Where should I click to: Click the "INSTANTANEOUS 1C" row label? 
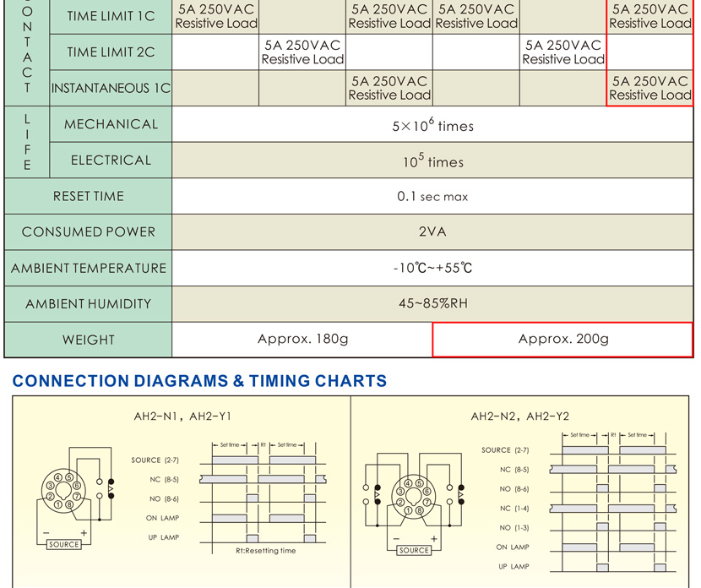pyautogui.click(x=111, y=88)
